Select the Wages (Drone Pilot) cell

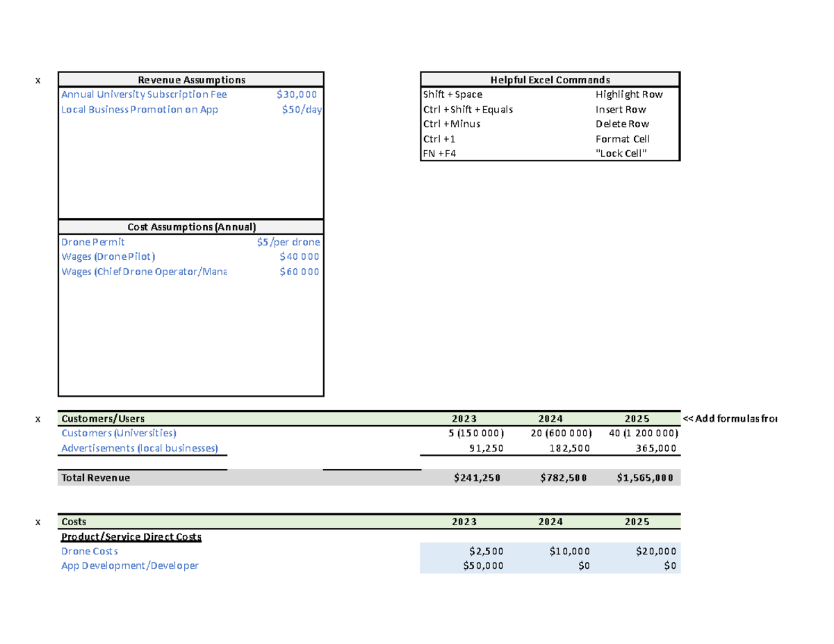108,256
